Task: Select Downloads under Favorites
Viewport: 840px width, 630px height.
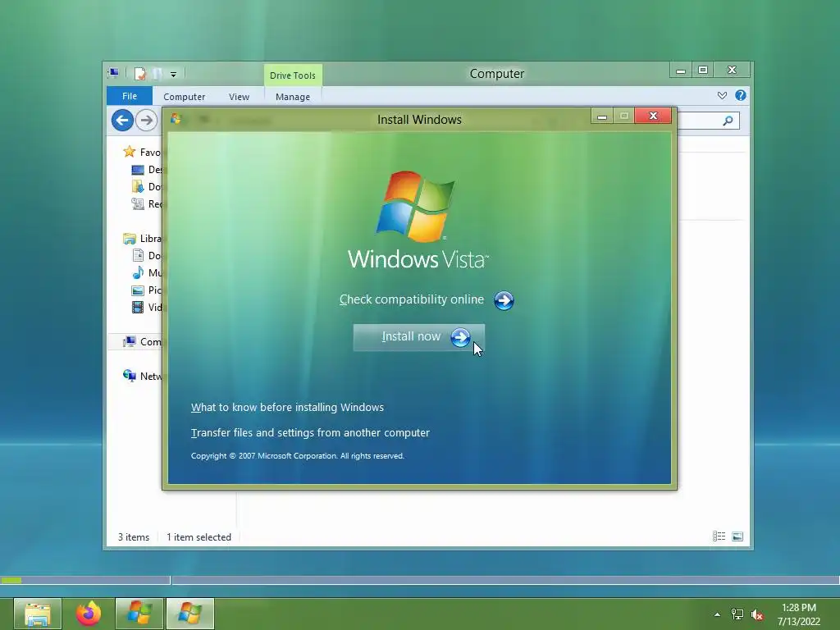Action: point(146,186)
